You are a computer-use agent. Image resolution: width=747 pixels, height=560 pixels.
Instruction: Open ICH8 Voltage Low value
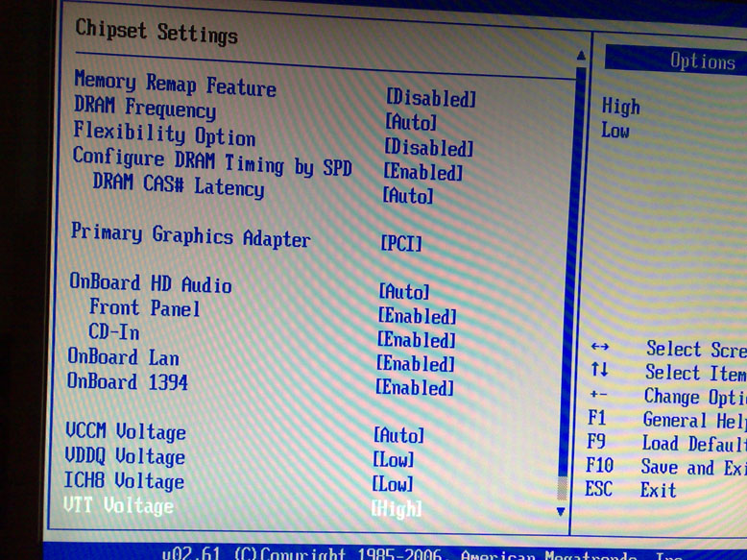click(x=392, y=485)
